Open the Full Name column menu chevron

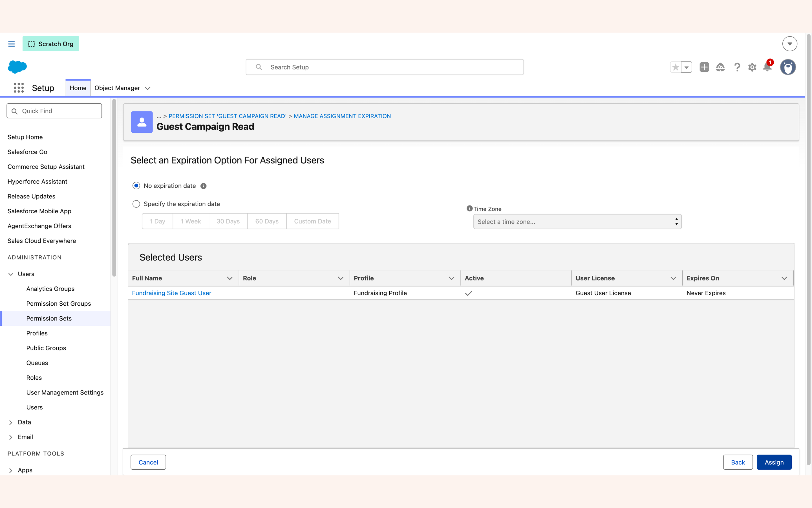pos(230,278)
